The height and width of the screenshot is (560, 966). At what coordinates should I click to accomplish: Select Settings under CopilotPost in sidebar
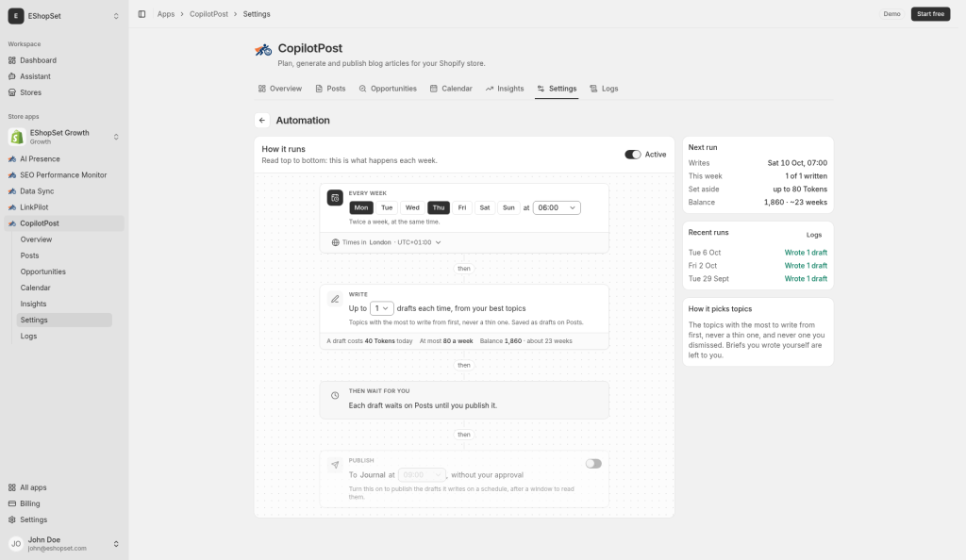pyautogui.click(x=64, y=320)
